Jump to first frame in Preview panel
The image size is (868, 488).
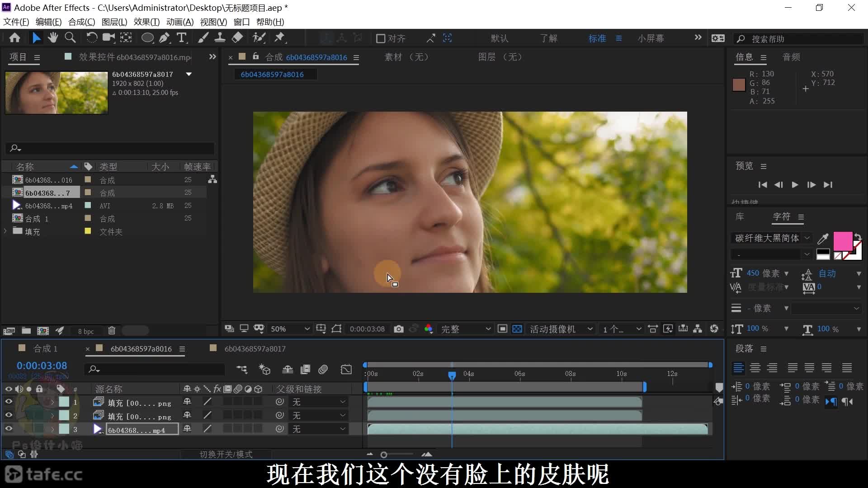pos(763,185)
